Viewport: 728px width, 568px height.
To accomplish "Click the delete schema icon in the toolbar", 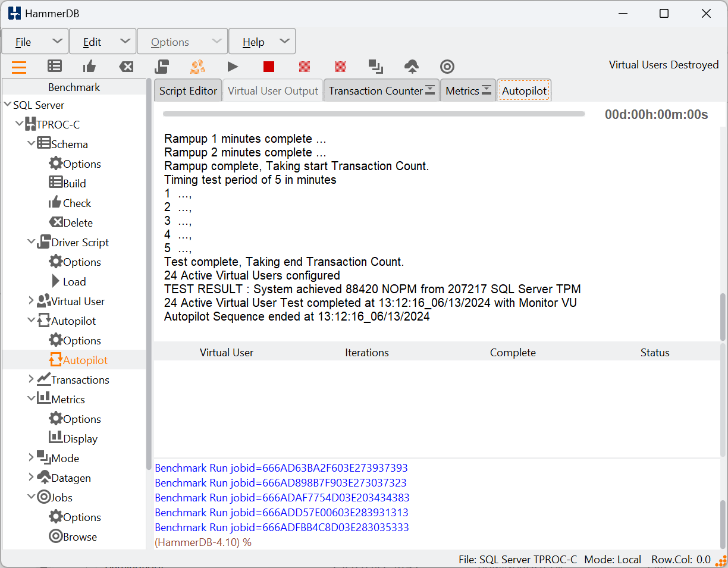I will 126,67.
